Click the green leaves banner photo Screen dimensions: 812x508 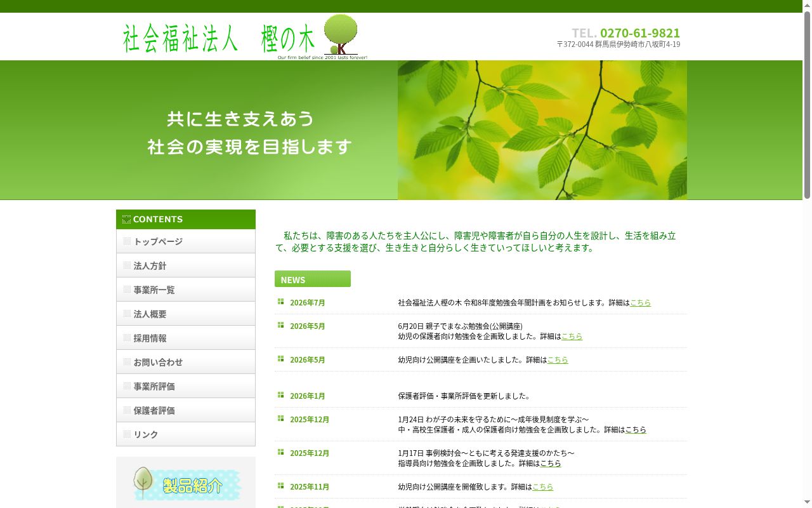(542, 130)
